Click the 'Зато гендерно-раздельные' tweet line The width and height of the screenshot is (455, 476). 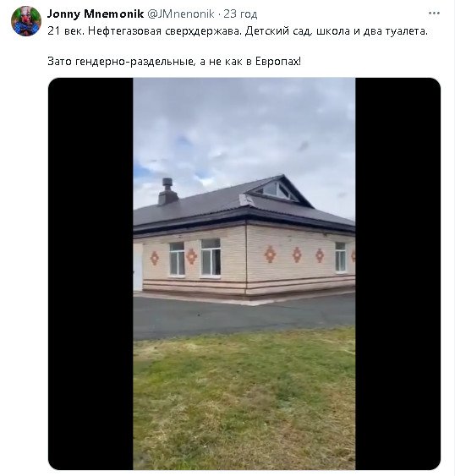[x=174, y=62]
